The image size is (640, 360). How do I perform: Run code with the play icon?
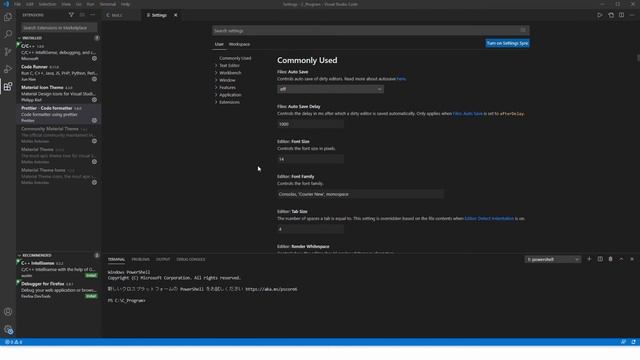[x=600, y=15]
